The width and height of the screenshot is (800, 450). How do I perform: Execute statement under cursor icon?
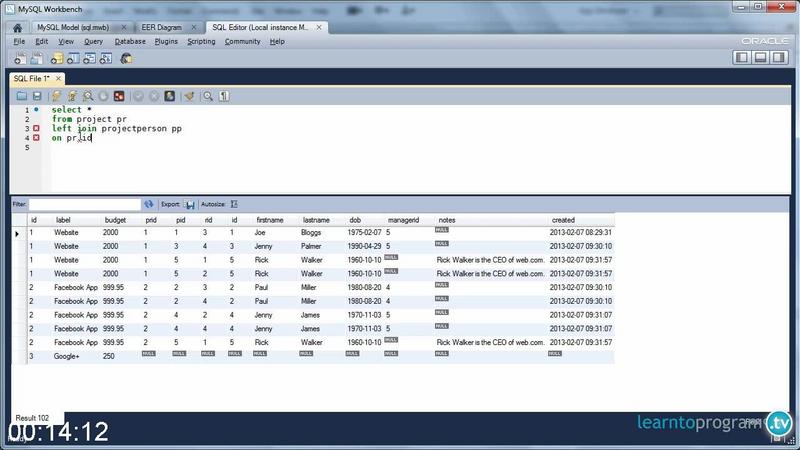(x=72, y=96)
